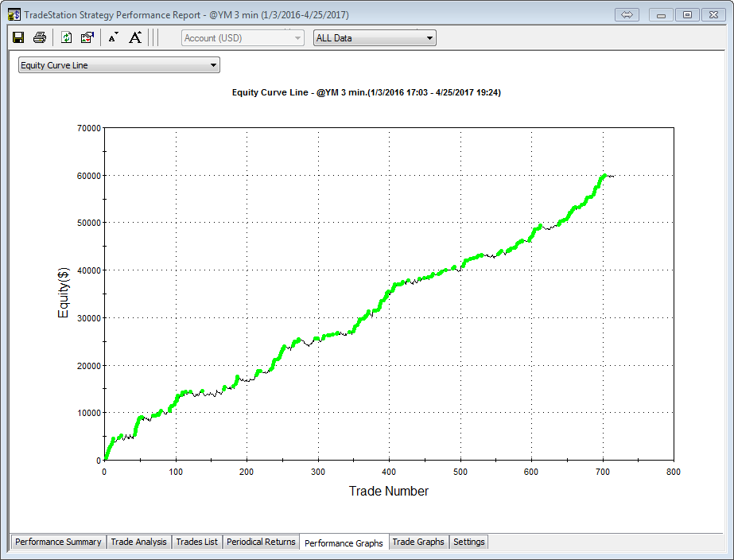Click the Save report floppy disk icon
Image resolution: width=734 pixels, height=560 pixels.
(x=18, y=37)
